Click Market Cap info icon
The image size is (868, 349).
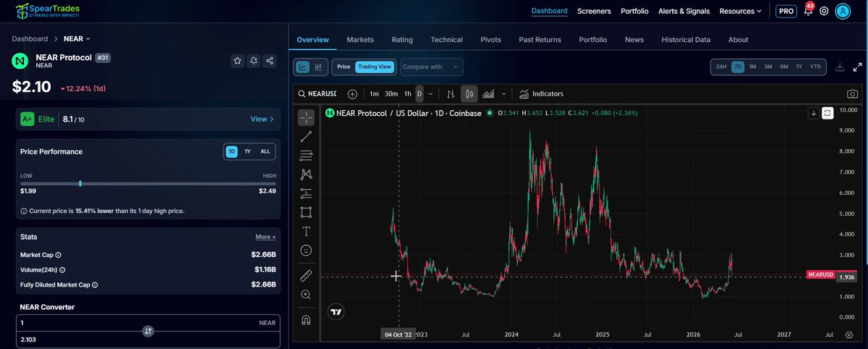[x=59, y=255]
